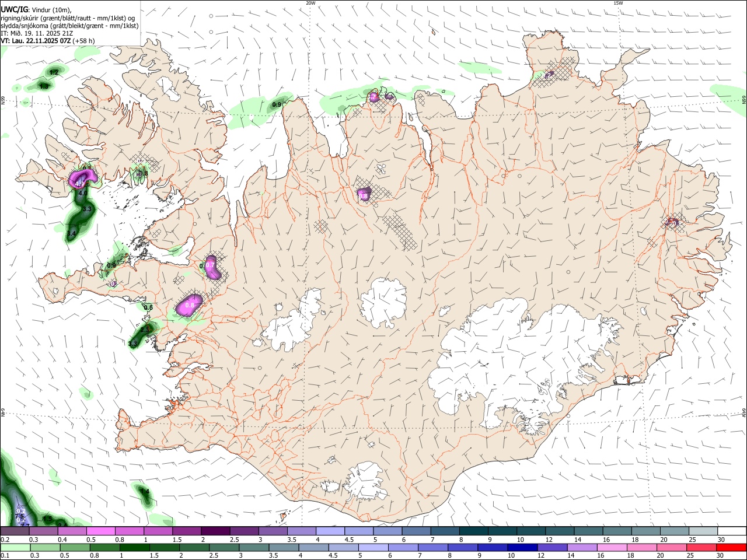Image resolution: width=747 pixels, height=560 pixels.
Task: Click the 1.2 precipitation value northwest of the Westfjords
Action: pos(54,72)
